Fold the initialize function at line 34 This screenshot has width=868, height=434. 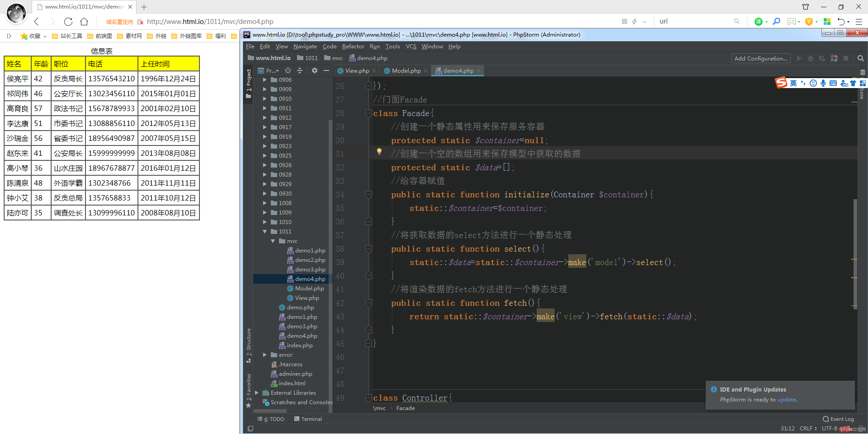tap(368, 195)
